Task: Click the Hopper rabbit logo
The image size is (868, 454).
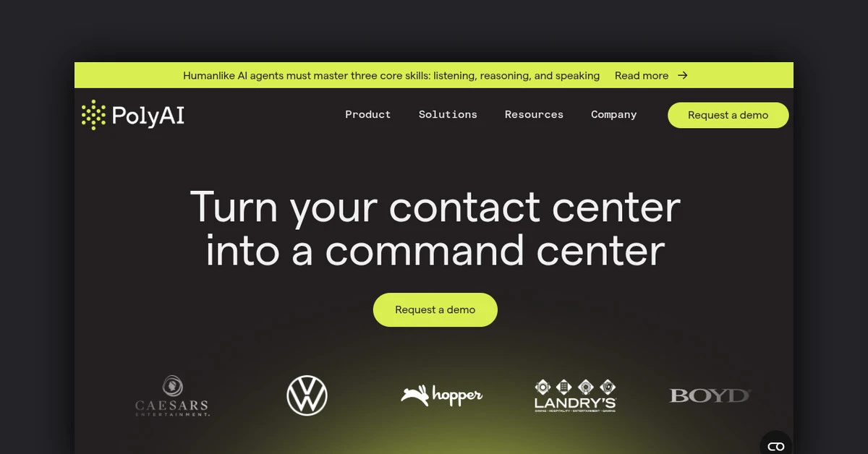Action: (441, 395)
